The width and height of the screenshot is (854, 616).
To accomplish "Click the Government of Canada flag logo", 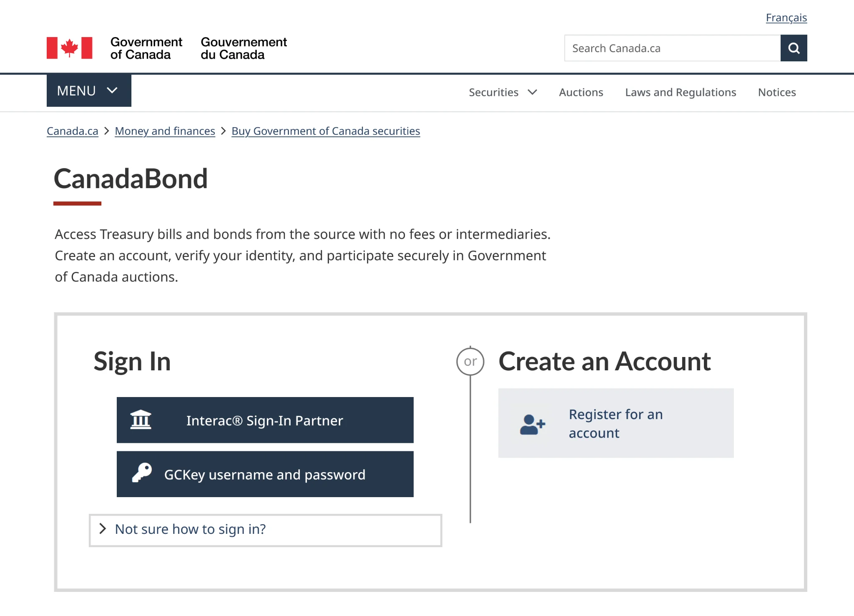I will click(x=69, y=48).
